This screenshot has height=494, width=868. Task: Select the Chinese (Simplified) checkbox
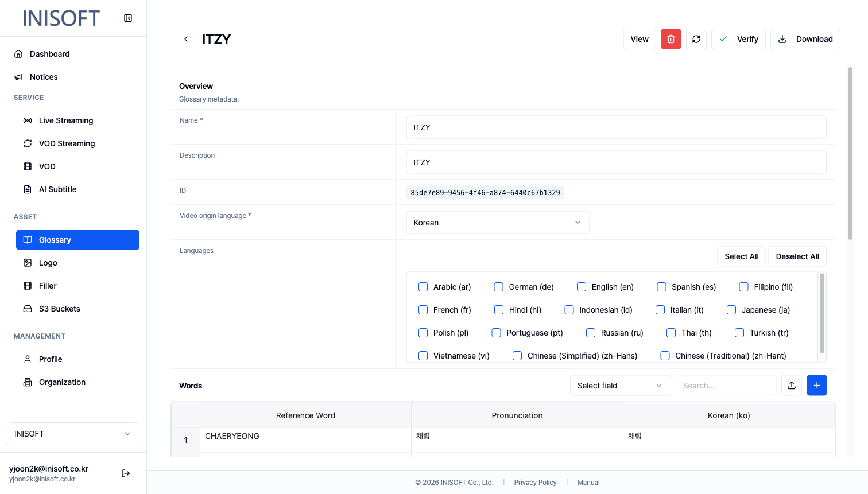click(x=517, y=356)
